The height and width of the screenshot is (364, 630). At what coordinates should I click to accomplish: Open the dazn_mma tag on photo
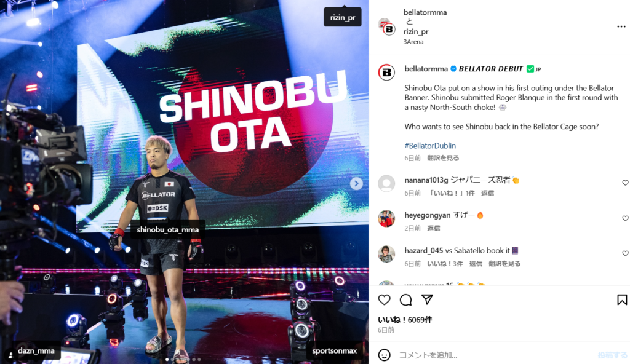pos(36,350)
